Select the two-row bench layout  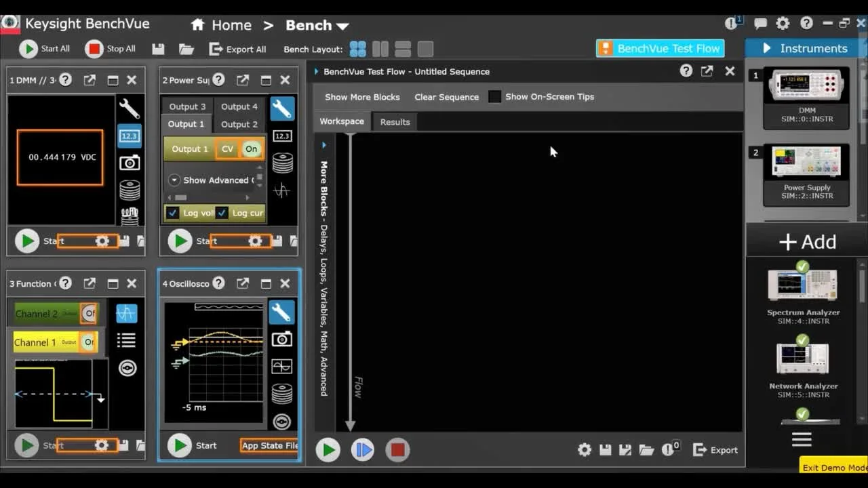(x=403, y=49)
